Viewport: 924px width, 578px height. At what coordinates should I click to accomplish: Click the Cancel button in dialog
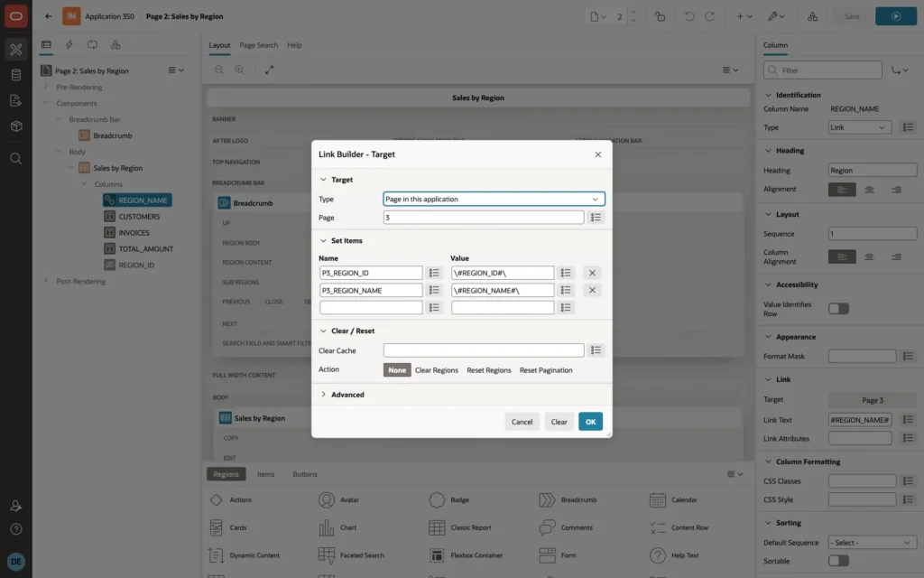(522, 422)
